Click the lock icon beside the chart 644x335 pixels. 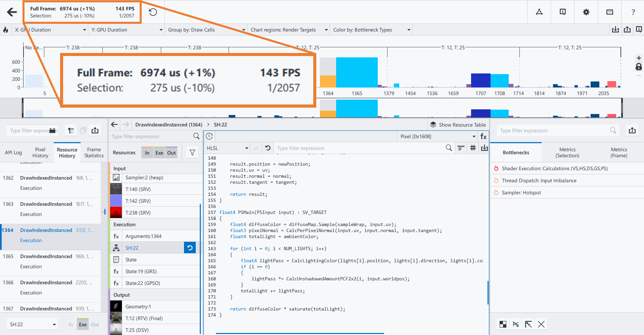point(639,67)
